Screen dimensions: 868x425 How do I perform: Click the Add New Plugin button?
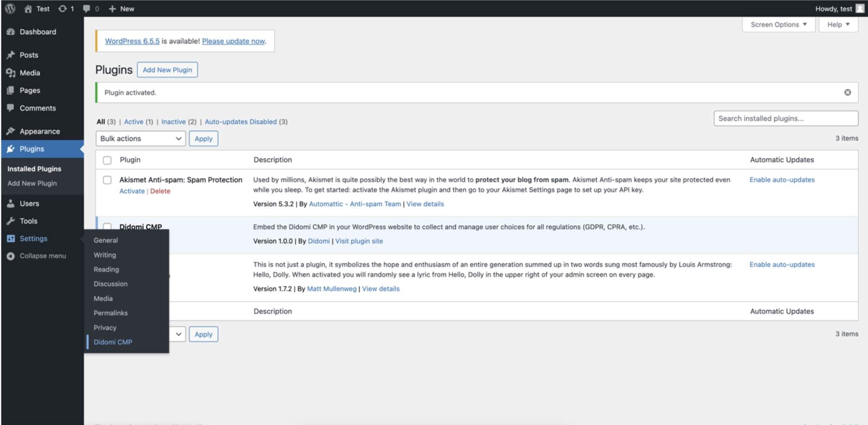[x=167, y=69]
